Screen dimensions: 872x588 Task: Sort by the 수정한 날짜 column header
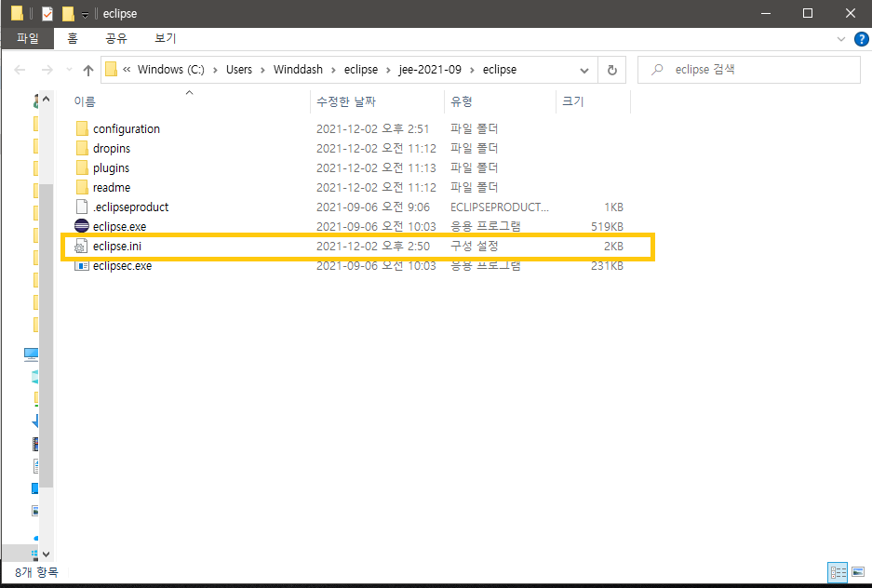346,101
